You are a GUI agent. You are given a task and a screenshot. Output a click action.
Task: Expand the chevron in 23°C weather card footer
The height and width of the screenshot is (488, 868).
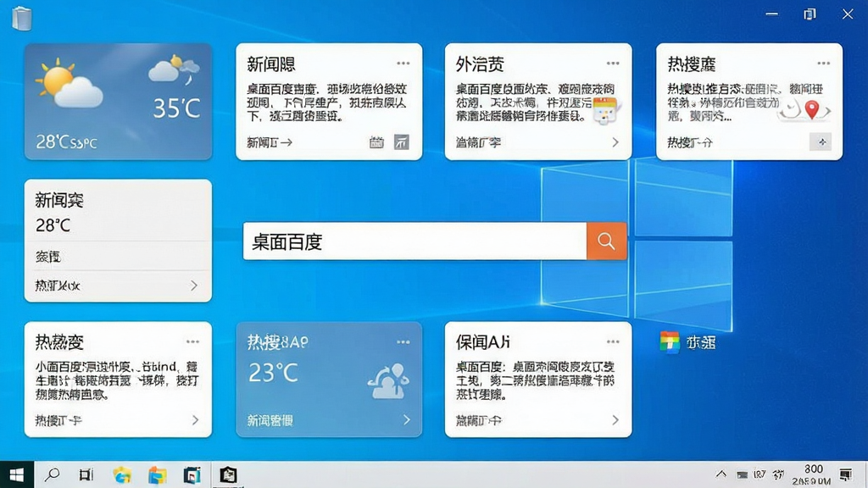click(x=406, y=420)
